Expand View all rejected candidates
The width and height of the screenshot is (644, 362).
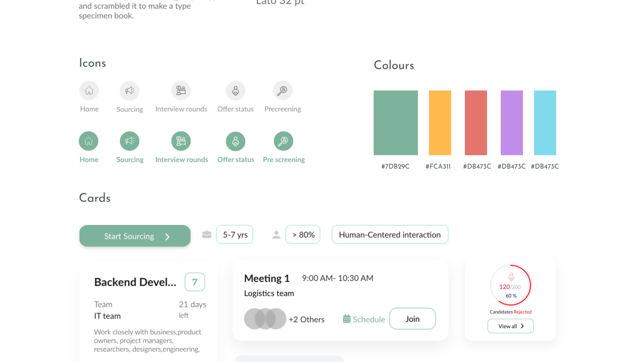pos(510,326)
